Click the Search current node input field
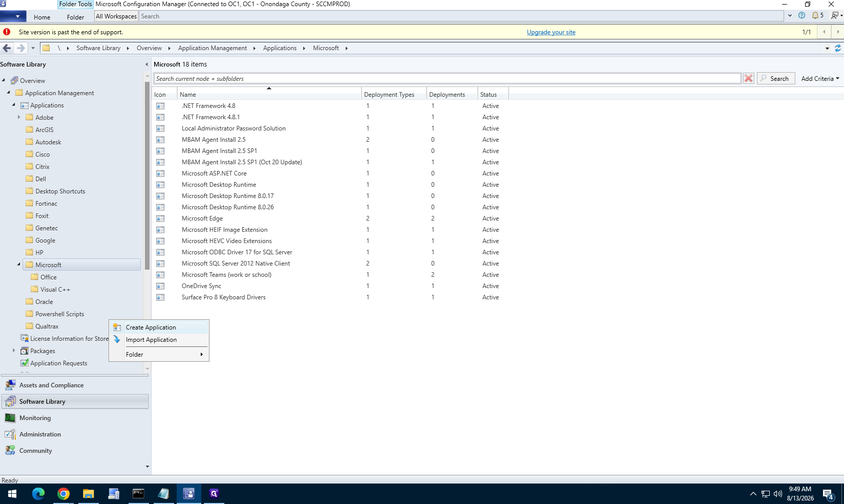 (447, 78)
